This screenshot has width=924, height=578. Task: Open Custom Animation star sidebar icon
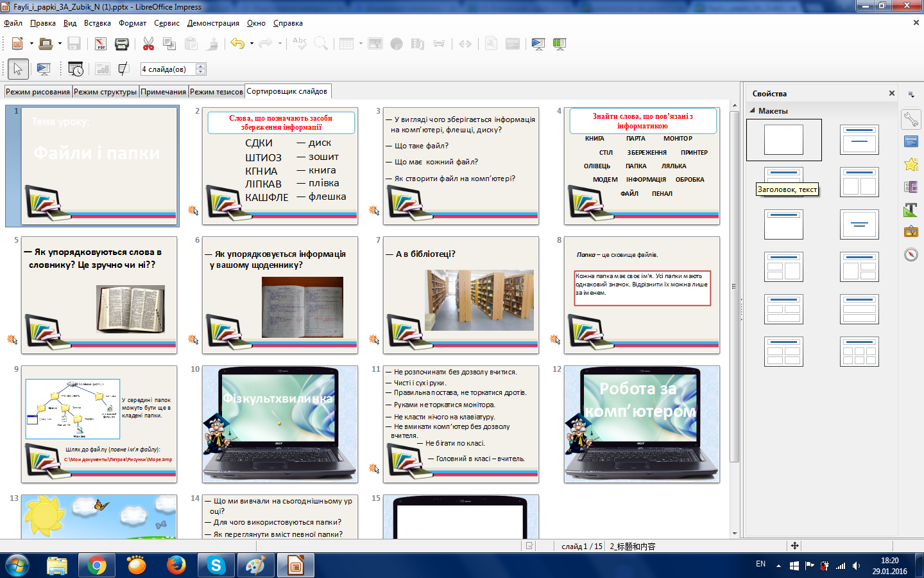pos(911,164)
